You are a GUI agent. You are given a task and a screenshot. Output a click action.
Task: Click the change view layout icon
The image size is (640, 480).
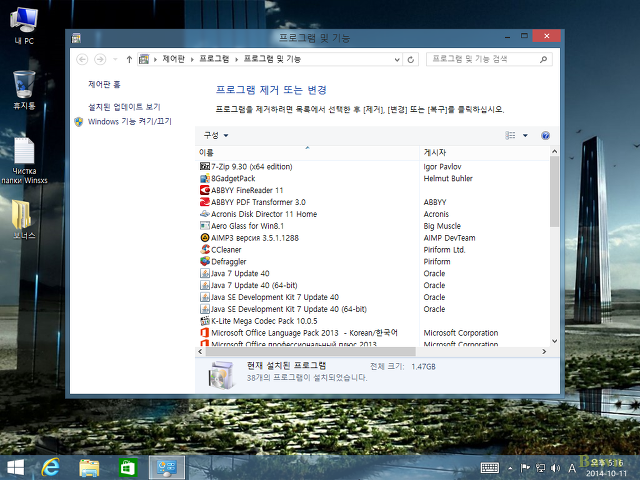(510, 136)
